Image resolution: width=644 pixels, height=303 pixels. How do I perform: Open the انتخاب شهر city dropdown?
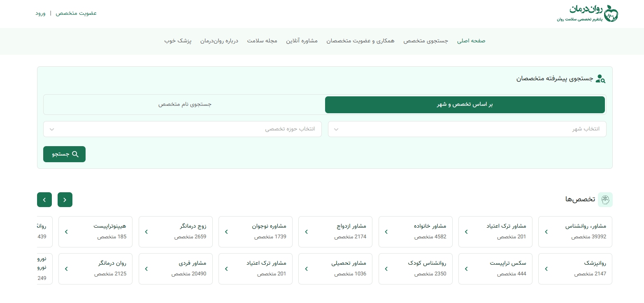(x=467, y=129)
